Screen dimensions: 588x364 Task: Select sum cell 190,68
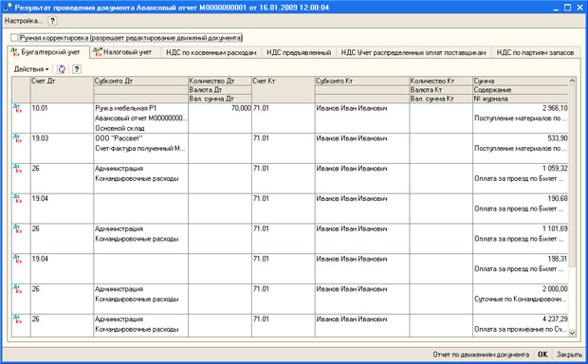pyautogui.click(x=521, y=198)
